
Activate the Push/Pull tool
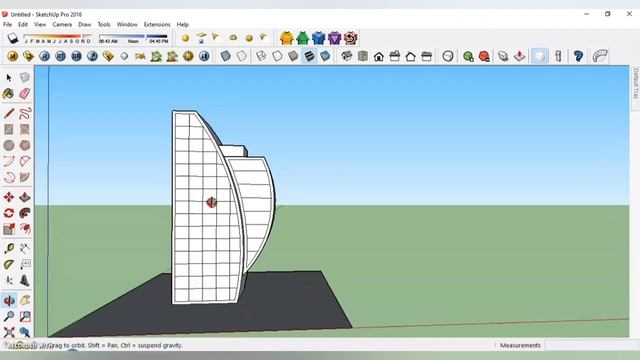[25, 197]
